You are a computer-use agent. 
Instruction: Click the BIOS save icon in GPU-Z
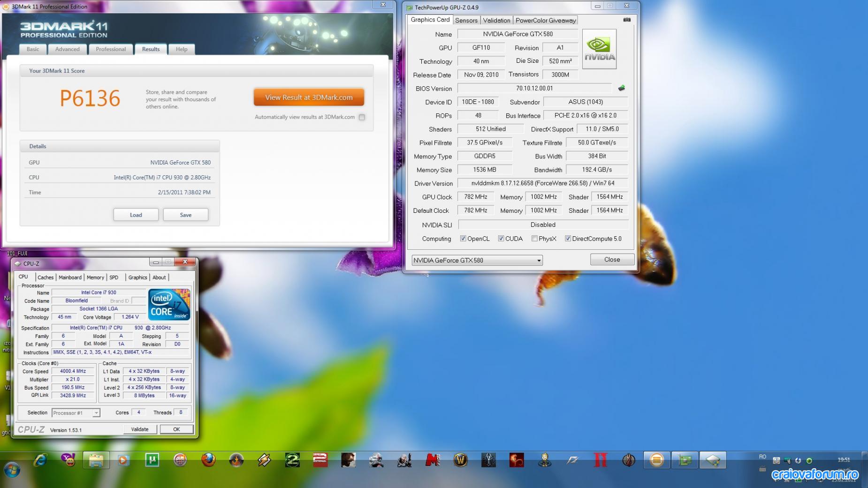(x=621, y=88)
